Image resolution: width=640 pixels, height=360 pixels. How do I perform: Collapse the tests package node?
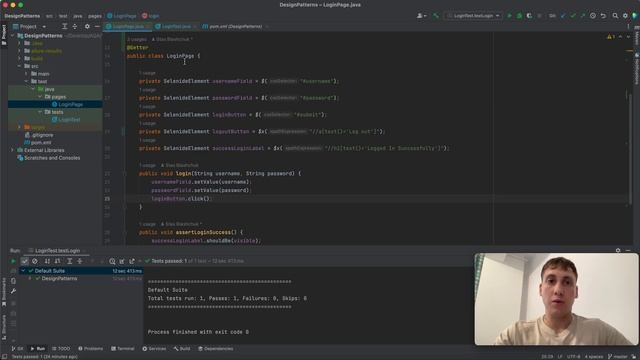[x=40, y=112]
